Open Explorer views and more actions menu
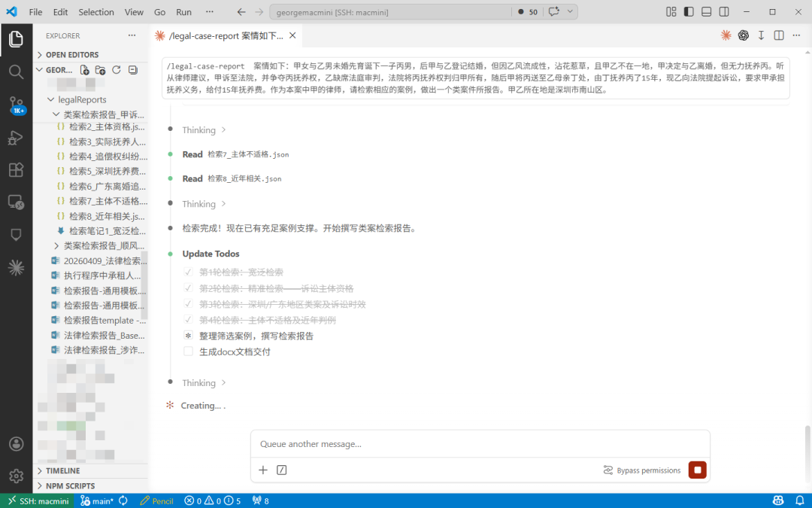 coord(132,35)
